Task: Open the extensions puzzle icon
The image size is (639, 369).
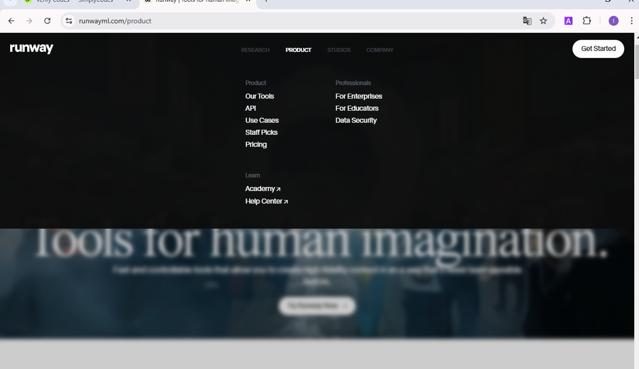Action: 586,21
